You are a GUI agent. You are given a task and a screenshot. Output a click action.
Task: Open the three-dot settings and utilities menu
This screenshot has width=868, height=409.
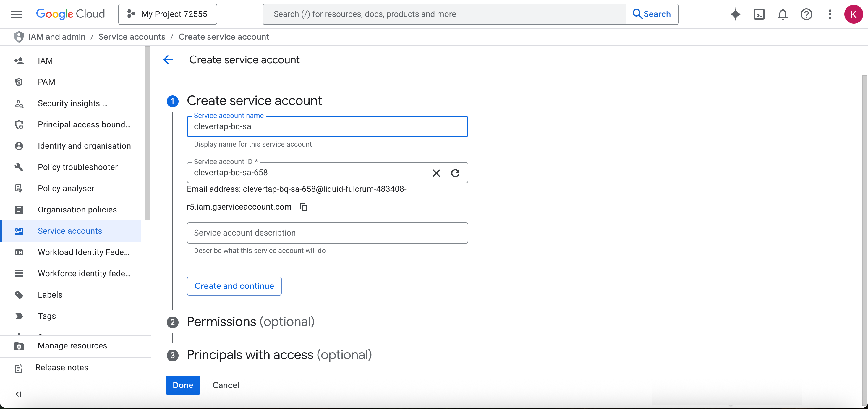point(830,14)
